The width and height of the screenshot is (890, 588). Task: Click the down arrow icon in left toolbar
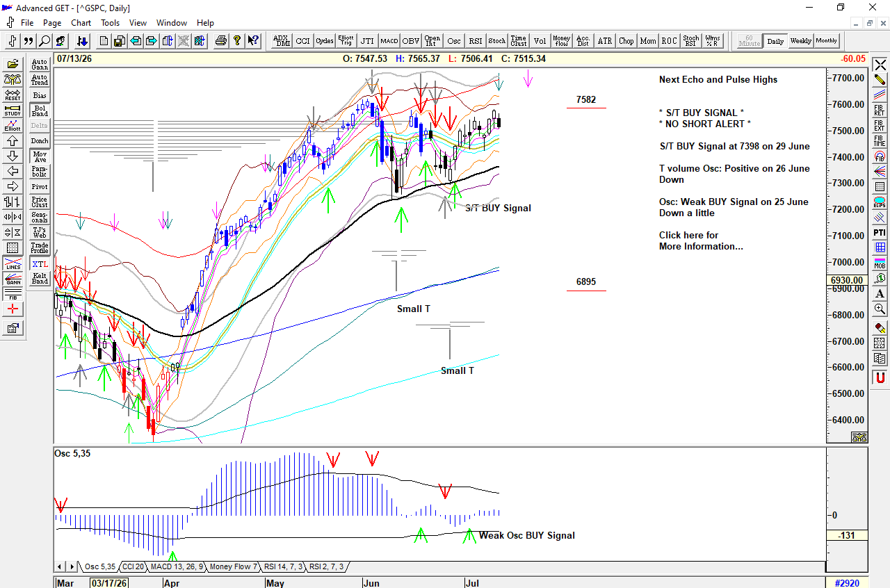coord(13,156)
